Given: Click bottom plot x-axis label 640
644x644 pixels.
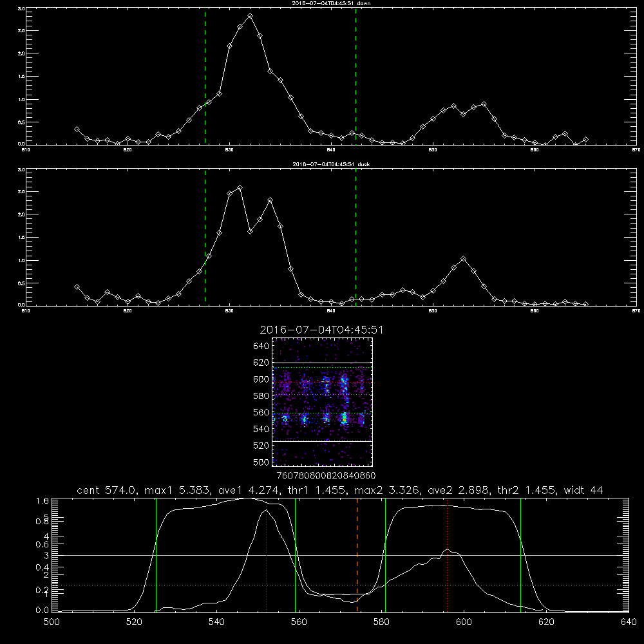Looking at the screenshot, I should pos(629,622).
